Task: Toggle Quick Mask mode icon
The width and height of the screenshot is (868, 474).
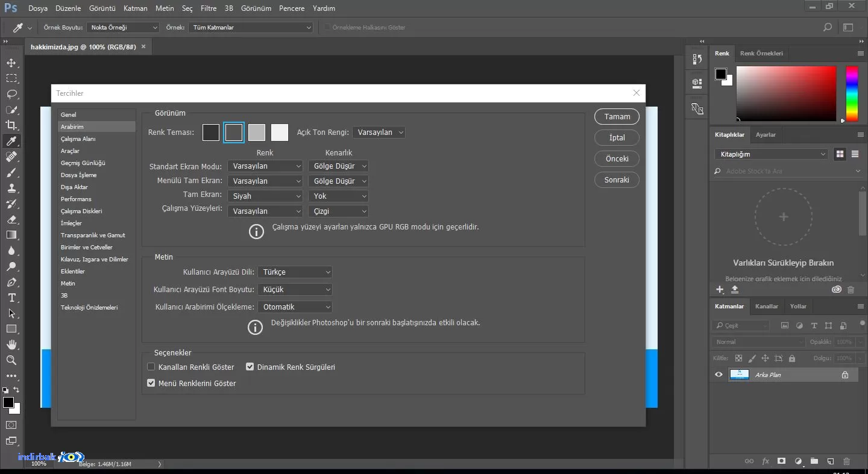Action: [11, 425]
